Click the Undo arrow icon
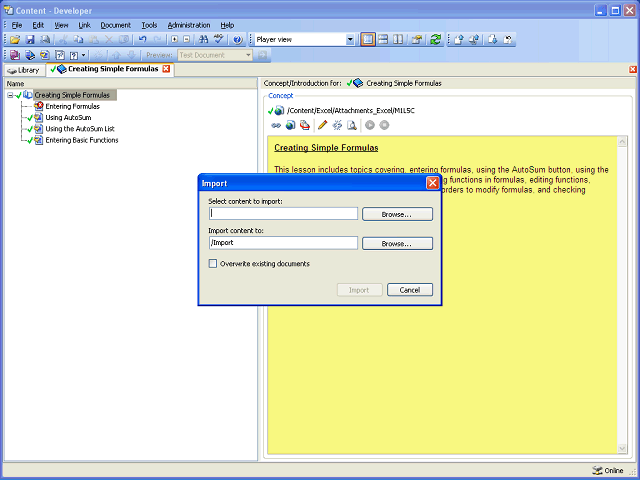 pyautogui.click(x=142, y=40)
